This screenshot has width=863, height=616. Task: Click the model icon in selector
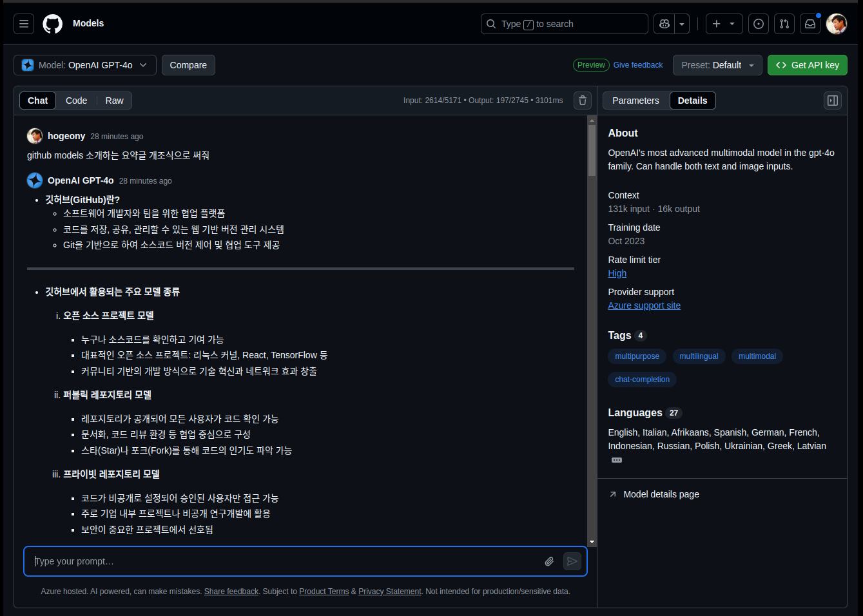pyautogui.click(x=28, y=65)
